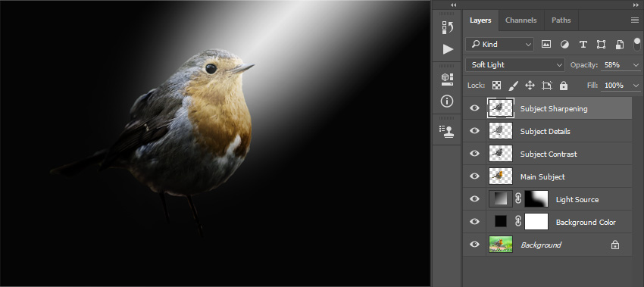Hide the Subject Sharpening layer
Screen dimensions: 644x287
coord(474,108)
